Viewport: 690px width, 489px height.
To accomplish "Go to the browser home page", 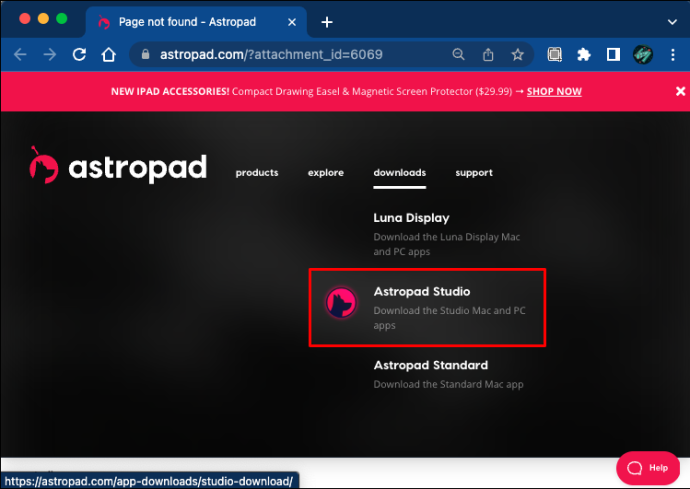I will click(x=108, y=55).
